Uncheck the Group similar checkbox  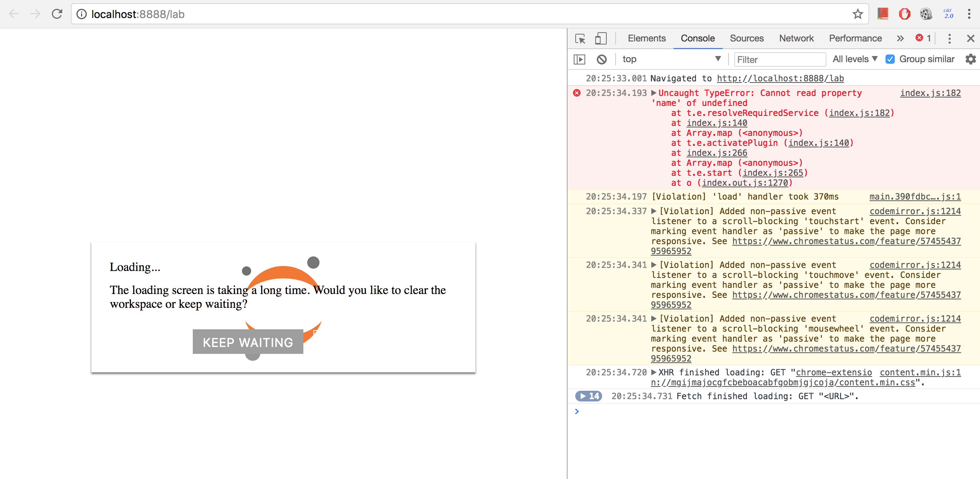coord(891,59)
